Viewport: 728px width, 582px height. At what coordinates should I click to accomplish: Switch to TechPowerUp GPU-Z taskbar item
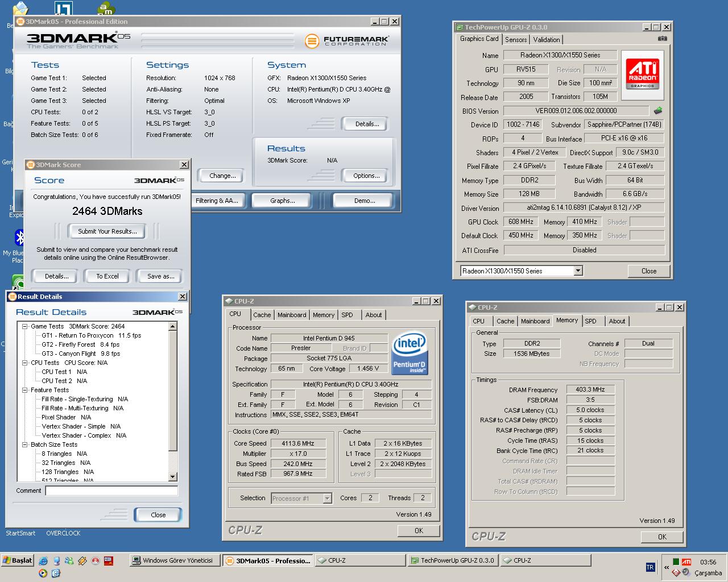(x=453, y=560)
